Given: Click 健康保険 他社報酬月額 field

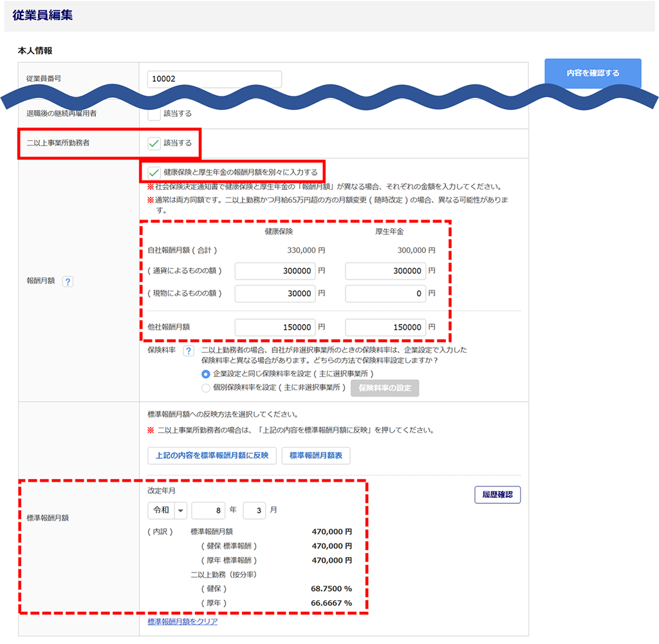Looking at the screenshot, I should tap(275, 327).
